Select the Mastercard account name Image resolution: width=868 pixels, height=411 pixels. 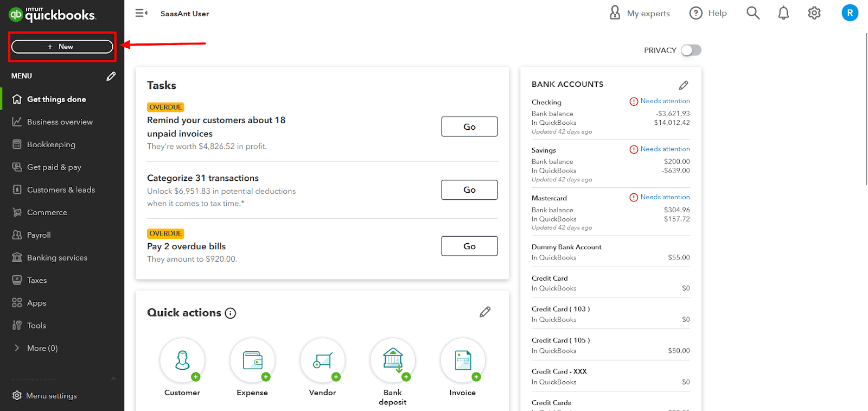click(x=549, y=198)
